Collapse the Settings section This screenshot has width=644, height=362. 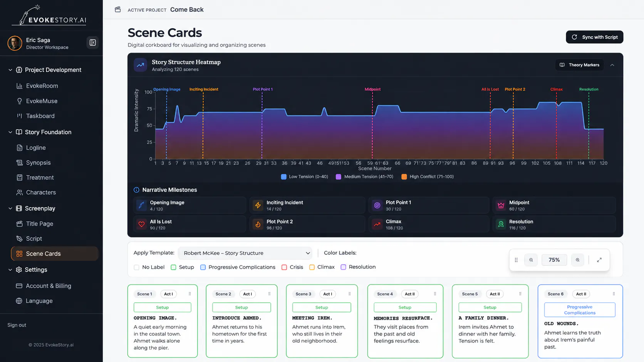click(10, 270)
